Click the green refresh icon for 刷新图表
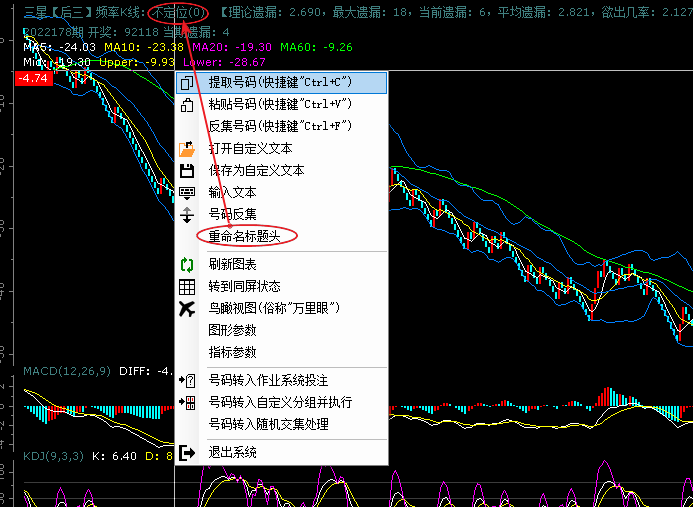This screenshot has width=693, height=507. click(x=187, y=265)
